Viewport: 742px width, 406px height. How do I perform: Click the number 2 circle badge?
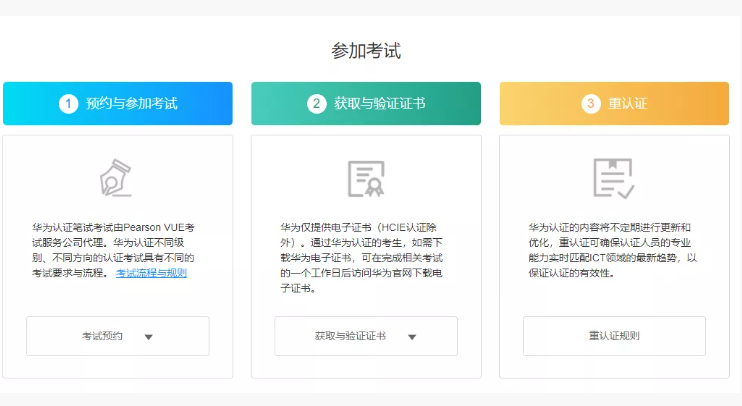click(x=317, y=104)
